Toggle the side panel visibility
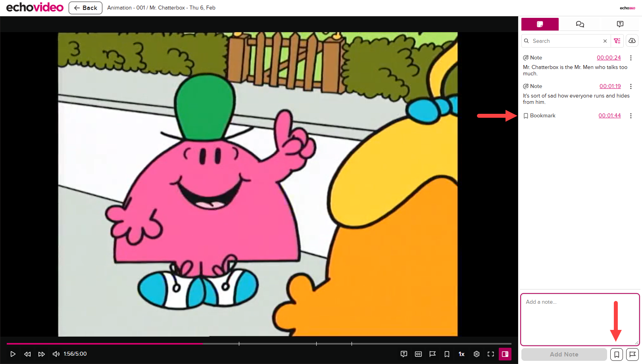Screen dimensions: 642x364 tap(505, 354)
